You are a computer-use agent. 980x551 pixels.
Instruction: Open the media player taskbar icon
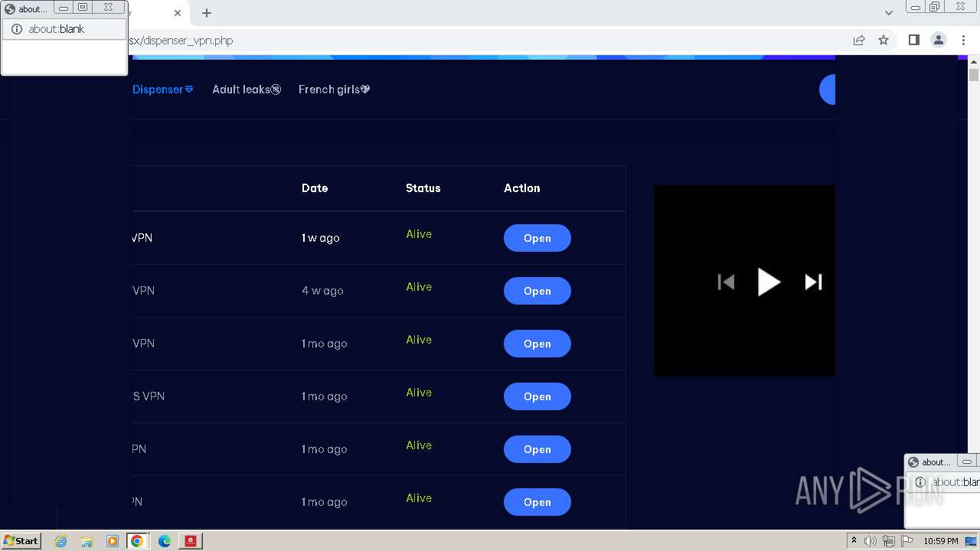click(112, 541)
